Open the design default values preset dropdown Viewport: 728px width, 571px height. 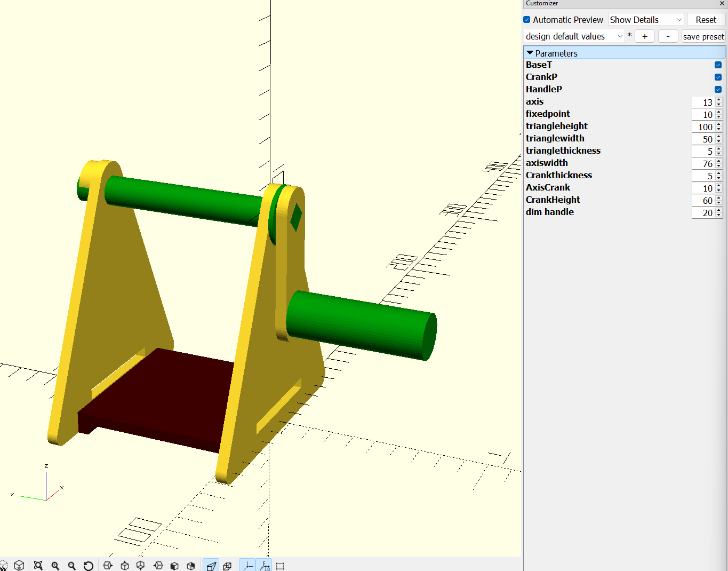pyautogui.click(x=574, y=36)
